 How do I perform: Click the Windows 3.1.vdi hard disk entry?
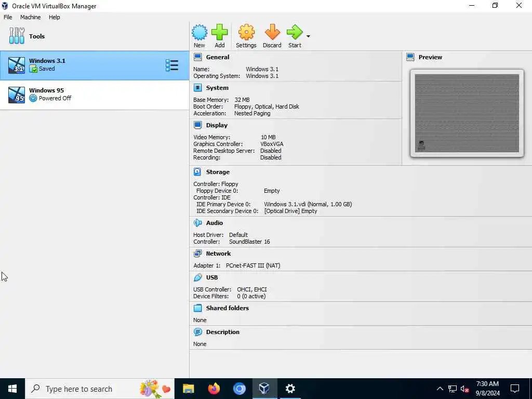pos(308,204)
